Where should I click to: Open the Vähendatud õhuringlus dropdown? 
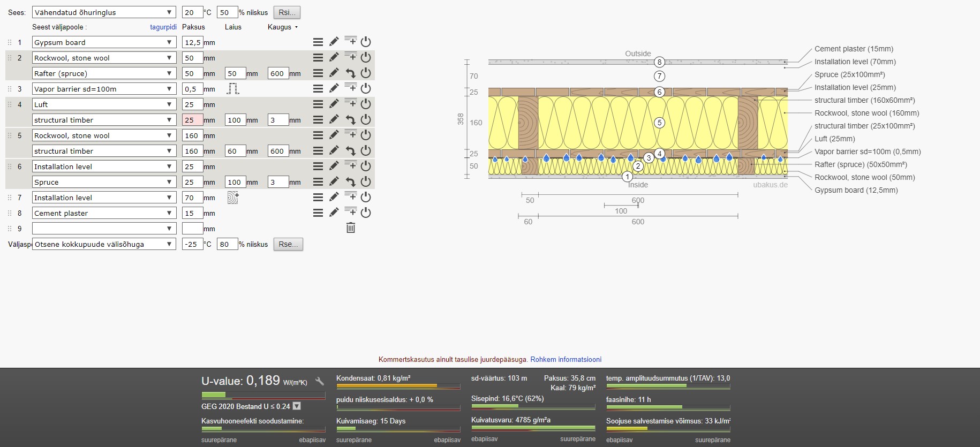[104, 12]
